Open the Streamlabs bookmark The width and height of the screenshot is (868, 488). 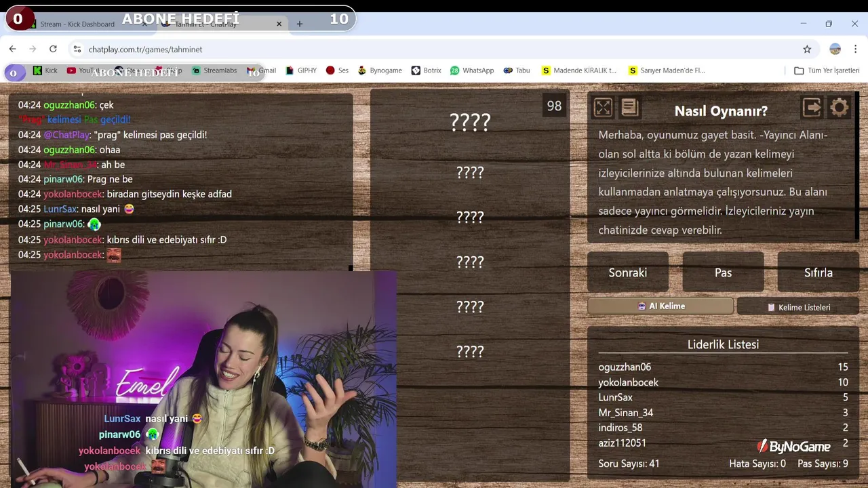point(214,70)
